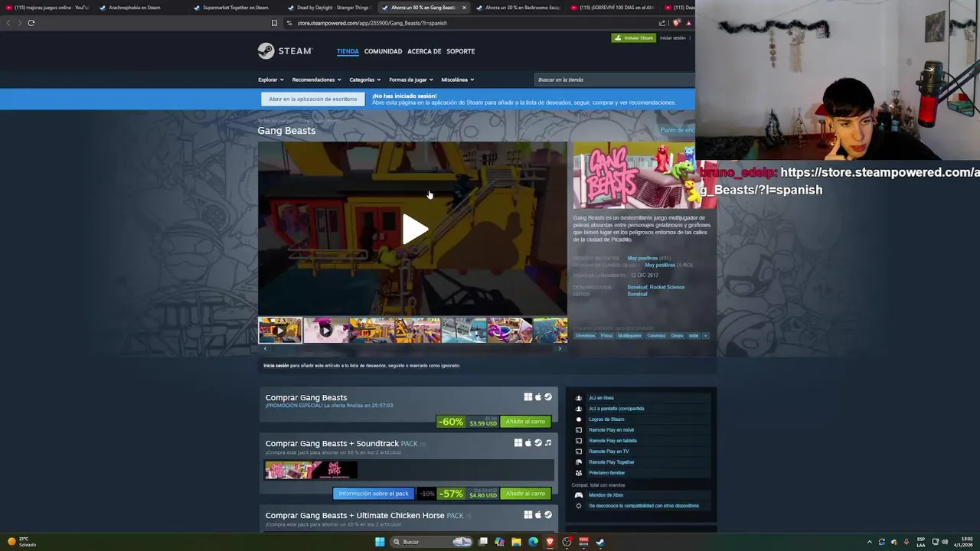This screenshot has width=980, height=551.
Task: Click the plus button to add tags
Action: 705,335
